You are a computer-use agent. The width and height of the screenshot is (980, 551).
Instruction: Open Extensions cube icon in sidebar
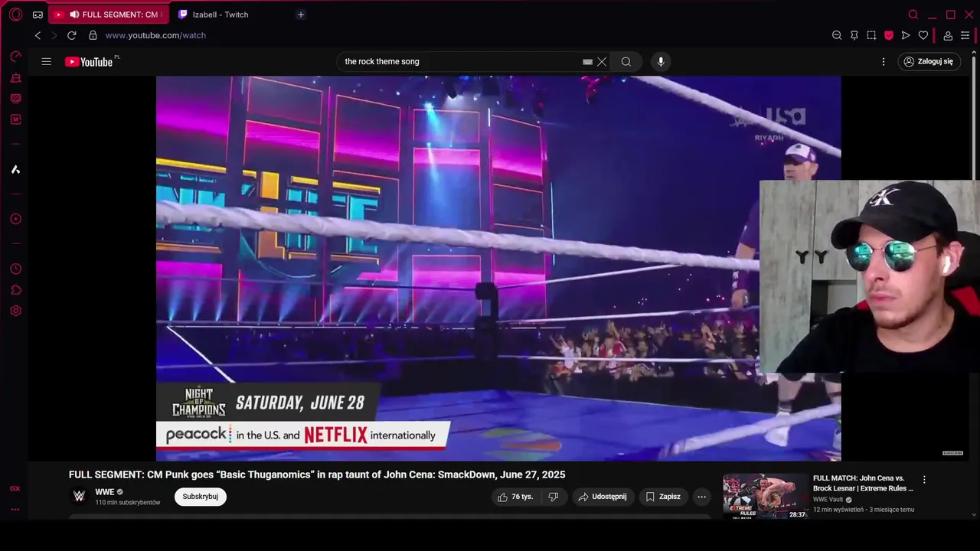(15, 290)
